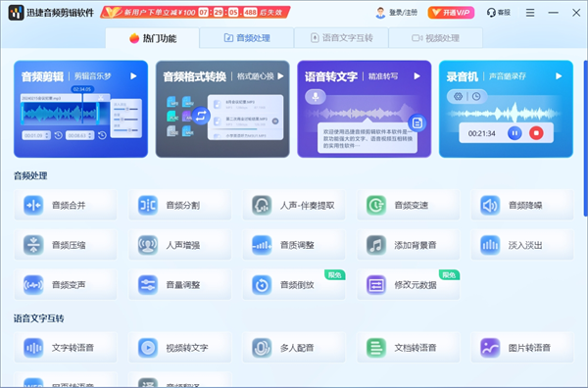
Task: Click the convert swap icon on format card
Action: click(201, 116)
